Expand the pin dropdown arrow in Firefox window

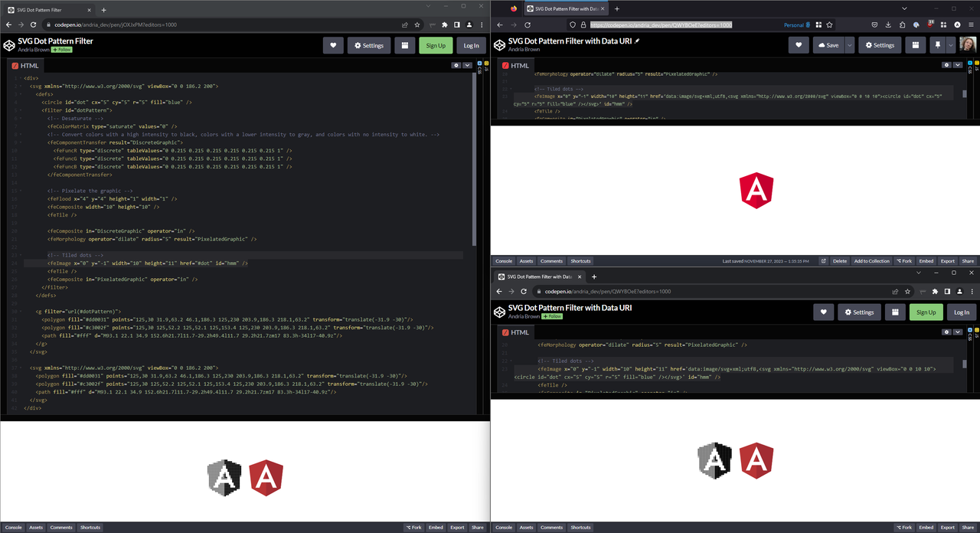click(951, 45)
